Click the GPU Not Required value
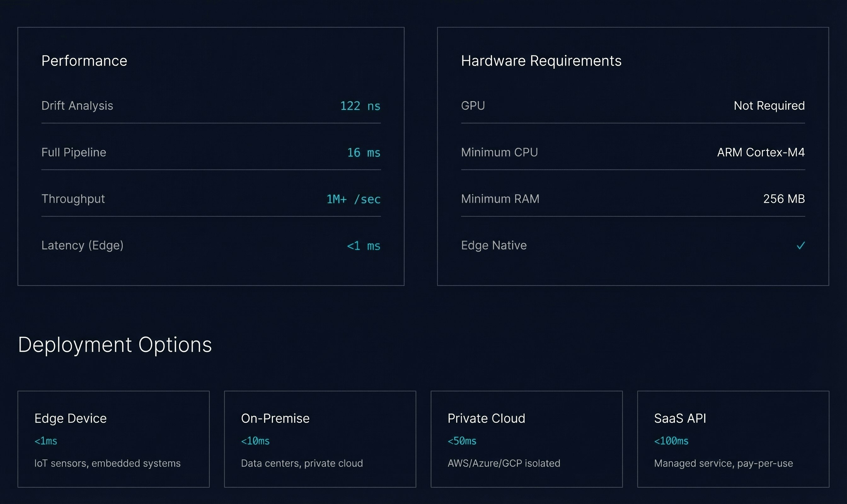This screenshot has width=847, height=504. pyautogui.click(x=769, y=106)
